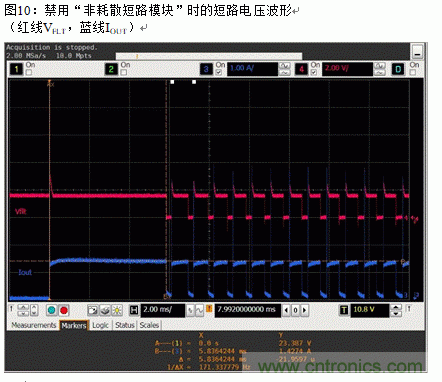Click the horizontal position field 7.9920000000 ms
The image size is (442, 382).
coord(248,310)
